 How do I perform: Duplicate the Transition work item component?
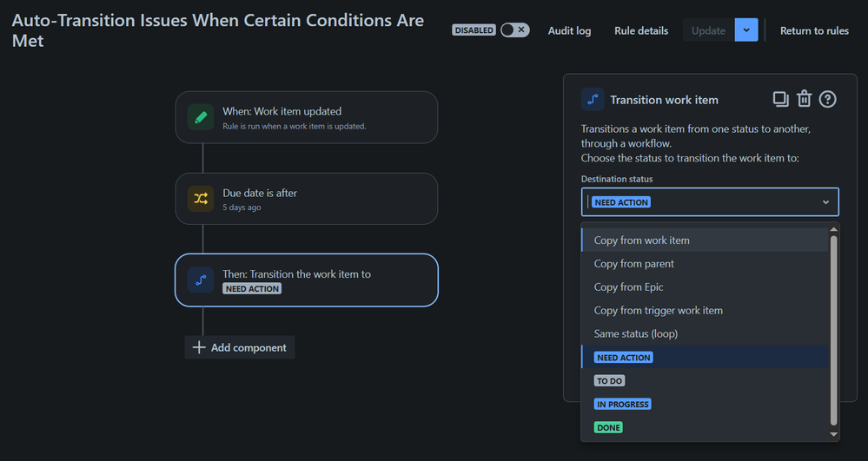point(780,99)
